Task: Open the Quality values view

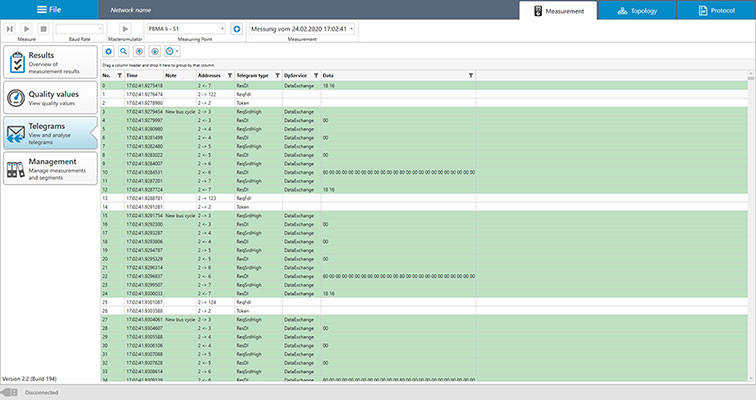Action: click(50, 97)
